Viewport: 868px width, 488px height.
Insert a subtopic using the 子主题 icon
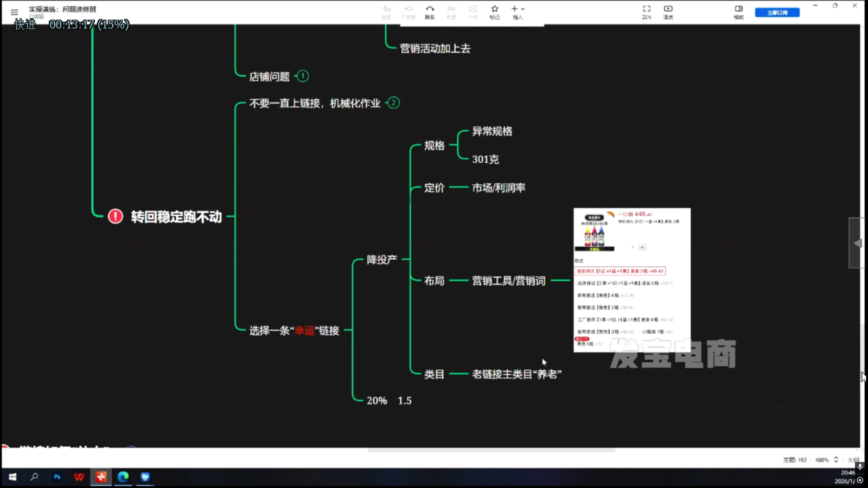(409, 12)
